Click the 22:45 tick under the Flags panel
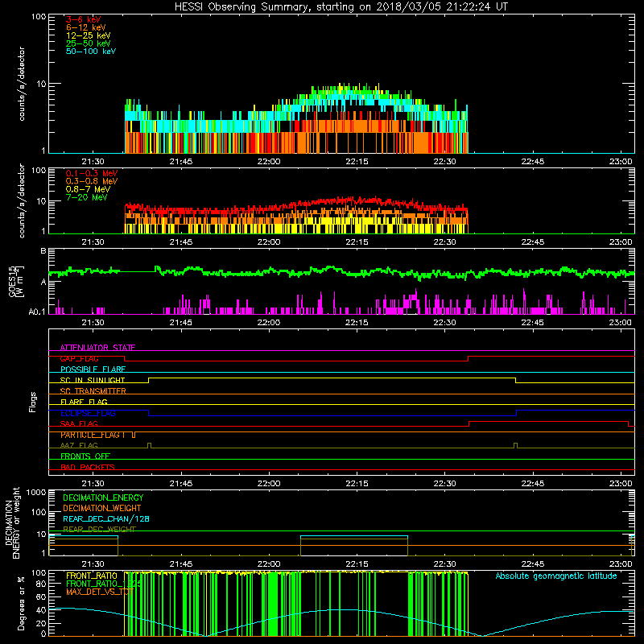This screenshot has height=644, width=644. pyautogui.click(x=533, y=484)
